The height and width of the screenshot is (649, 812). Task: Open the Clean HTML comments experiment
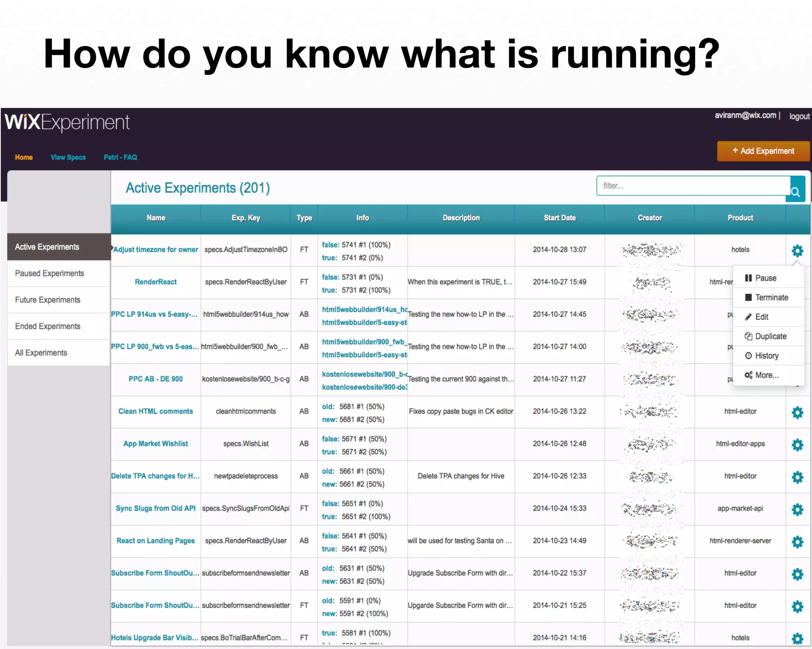point(156,412)
